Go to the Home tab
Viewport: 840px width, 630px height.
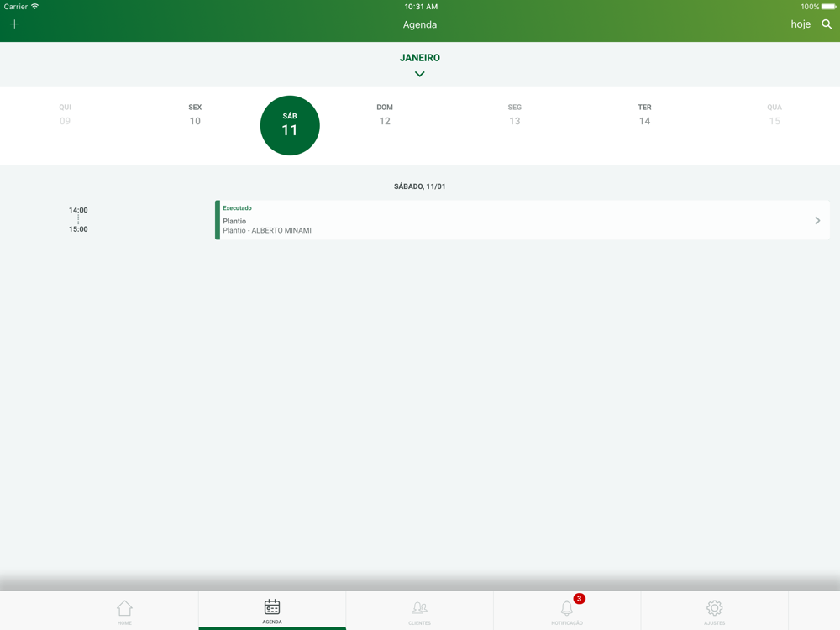click(x=124, y=612)
